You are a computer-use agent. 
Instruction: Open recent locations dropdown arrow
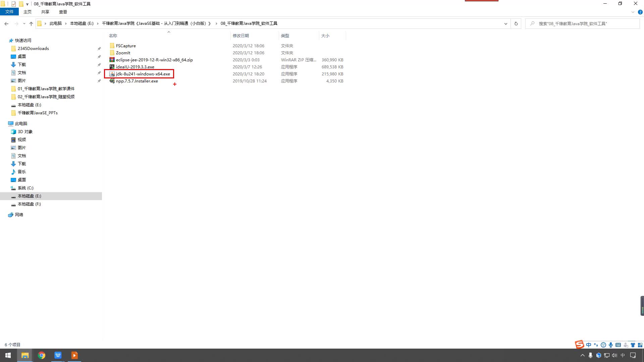pyautogui.click(x=24, y=23)
